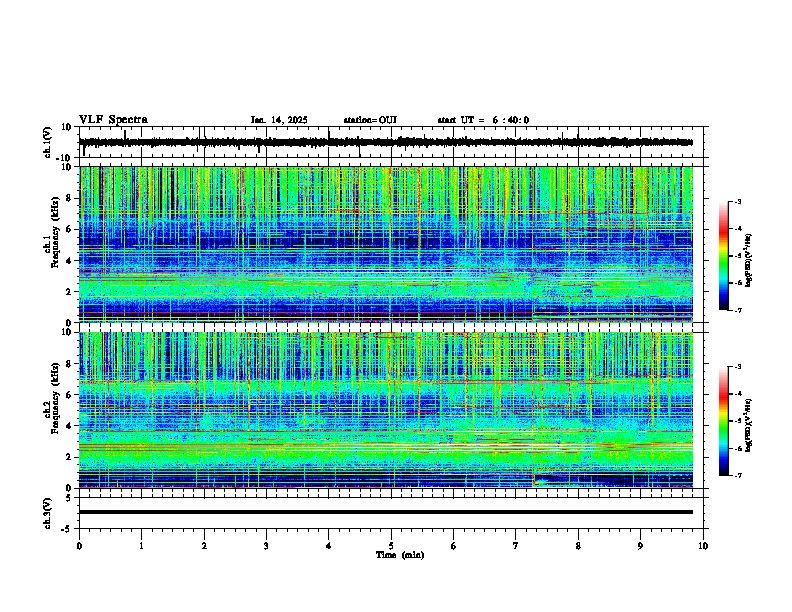The height and width of the screenshot is (612, 792).
Task: Click the "-3" label atop ch.1 color scale
Action: (x=737, y=201)
